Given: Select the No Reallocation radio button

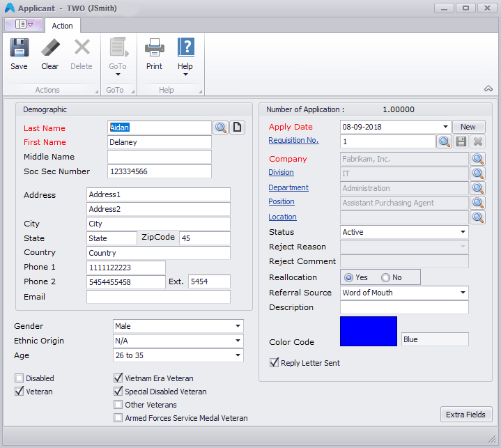Looking at the screenshot, I should (385, 277).
